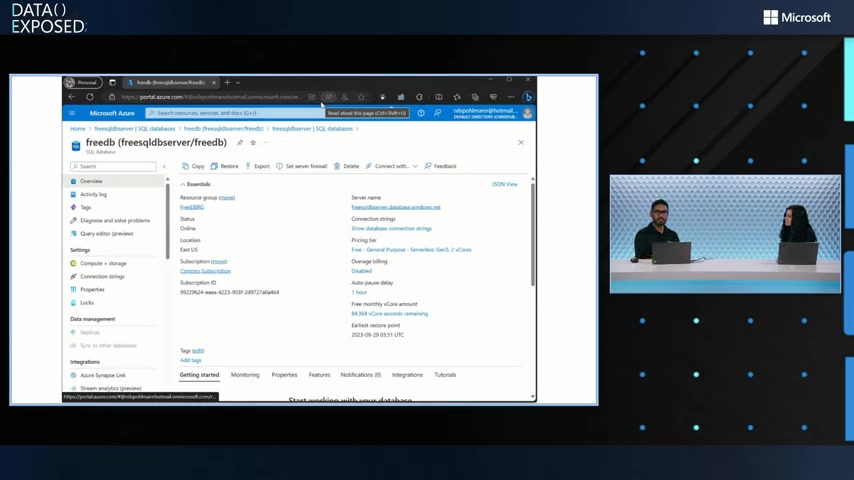854x480 pixels.
Task: Mark freedb as favorite with star icon
Action: [x=253, y=143]
